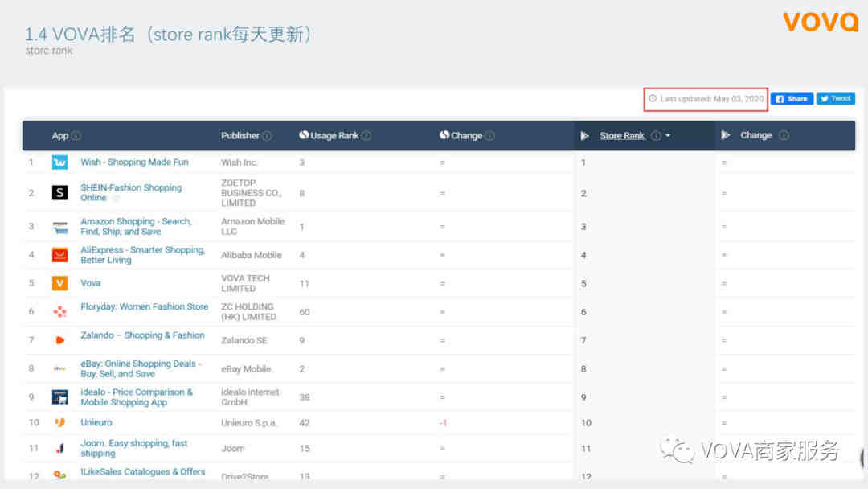Screen dimensions: 868x489
Task: Click Joom's usage rank value "15"
Action: pyautogui.click(x=305, y=449)
